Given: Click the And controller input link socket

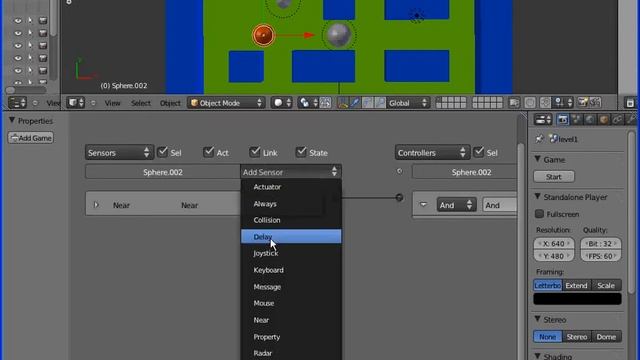Looking at the screenshot, I should [399, 198].
